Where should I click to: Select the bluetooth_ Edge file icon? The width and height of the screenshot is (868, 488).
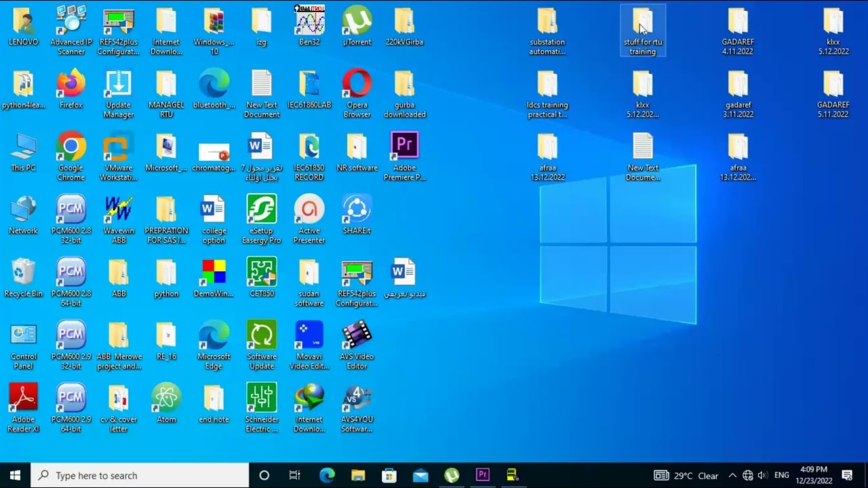pos(214,89)
